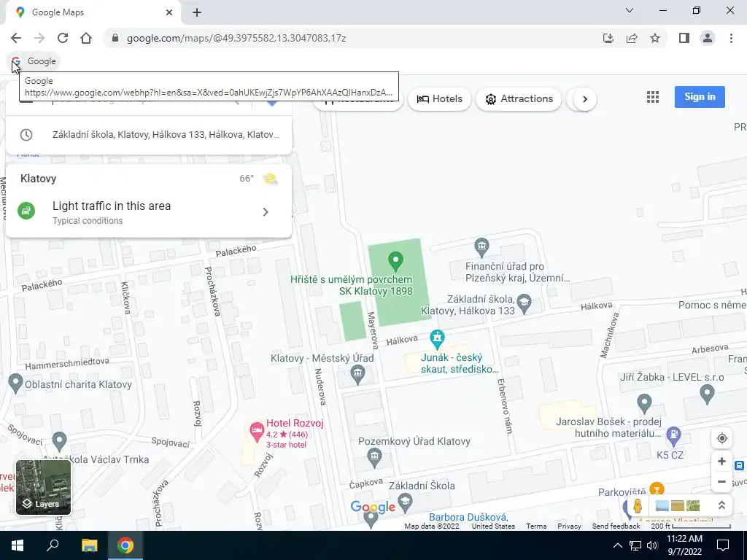Reload the Google Maps page
Image resolution: width=747 pixels, height=560 pixels.
(x=63, y=38)
